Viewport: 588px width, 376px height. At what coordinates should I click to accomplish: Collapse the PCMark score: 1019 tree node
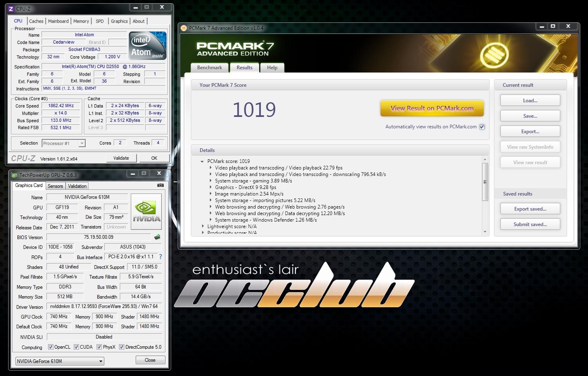point(202,161)
